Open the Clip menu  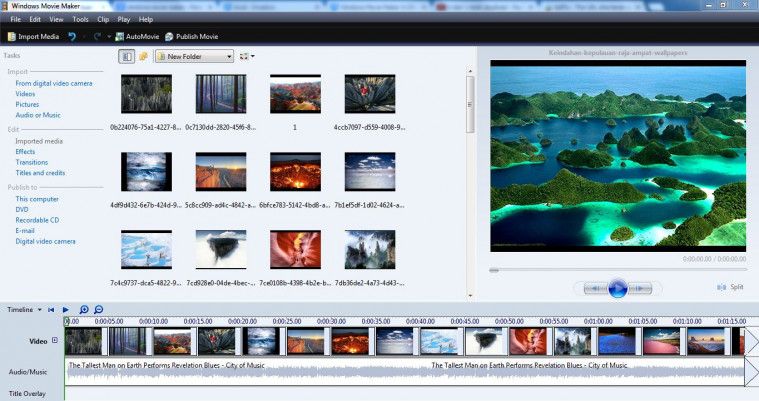[x=103, y=19]
